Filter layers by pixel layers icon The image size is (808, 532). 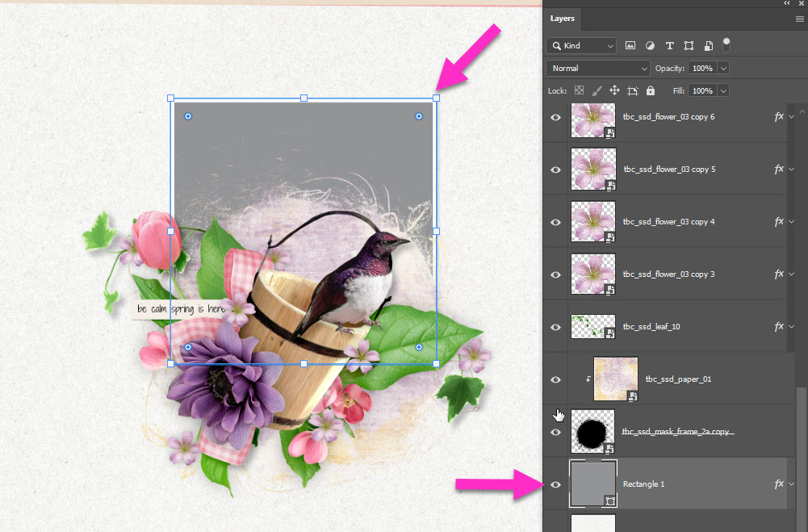coord(630,46)
